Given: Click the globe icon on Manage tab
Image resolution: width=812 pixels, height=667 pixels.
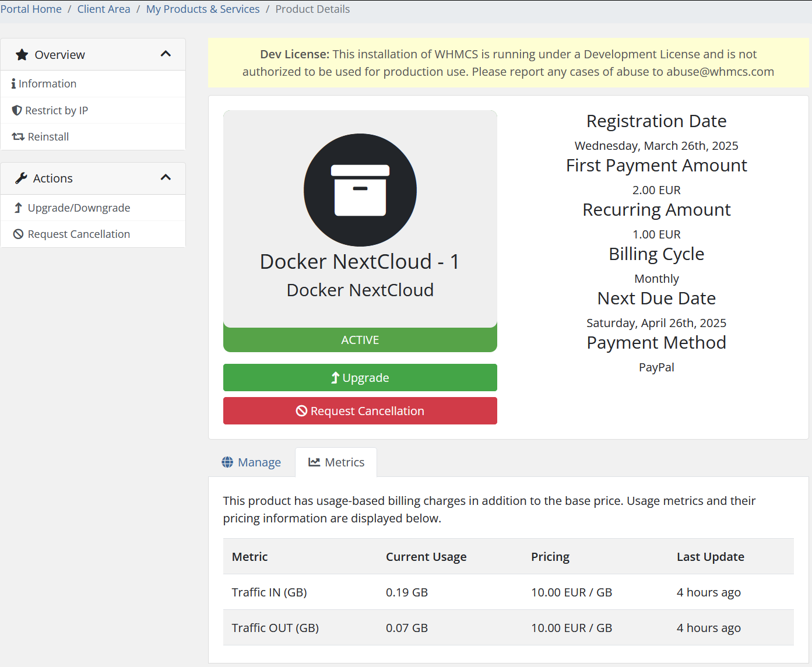Looking at the screenshot, I should (227, 462).
